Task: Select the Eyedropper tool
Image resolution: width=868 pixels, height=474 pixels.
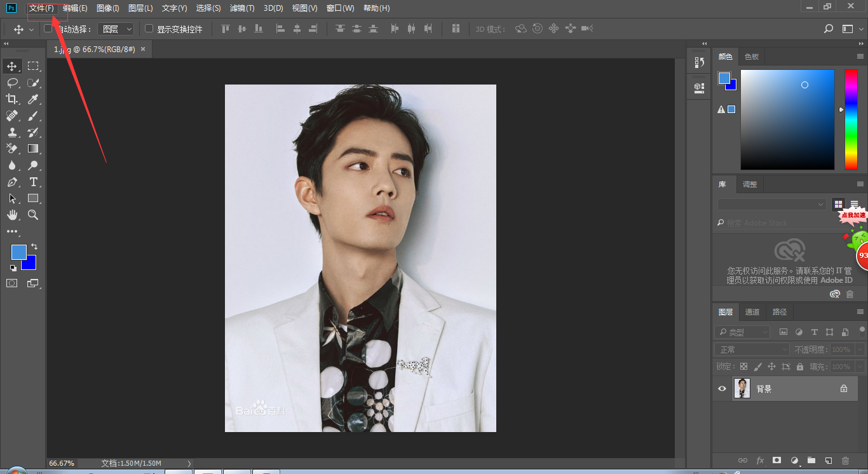Action: coord(33,99)
